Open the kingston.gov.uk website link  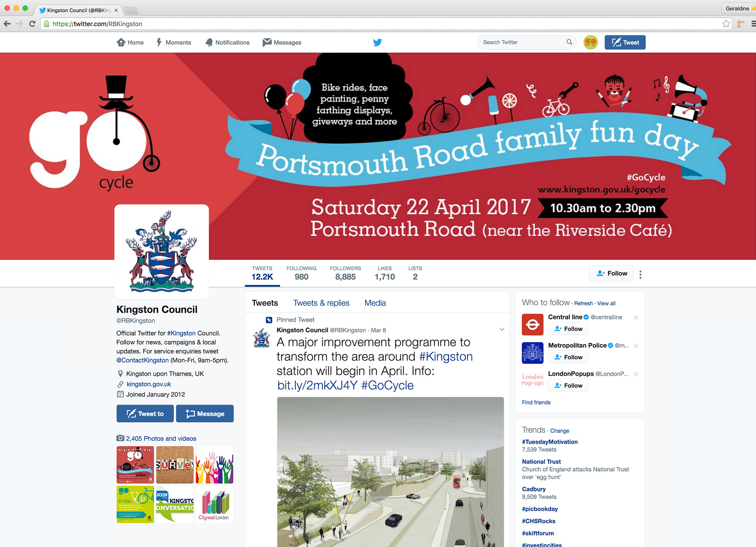148,384
